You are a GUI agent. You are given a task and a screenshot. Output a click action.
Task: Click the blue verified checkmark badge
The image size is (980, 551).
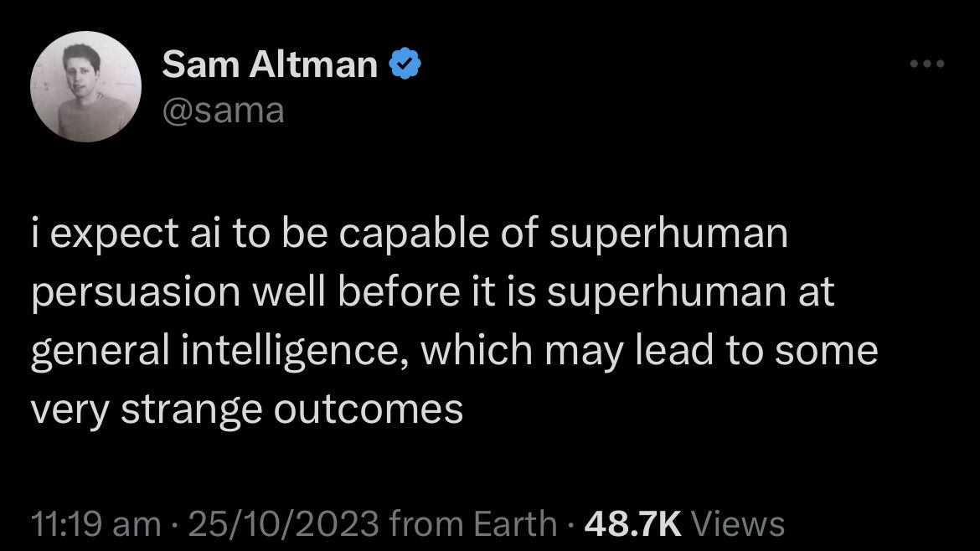[x=405, y=63]
